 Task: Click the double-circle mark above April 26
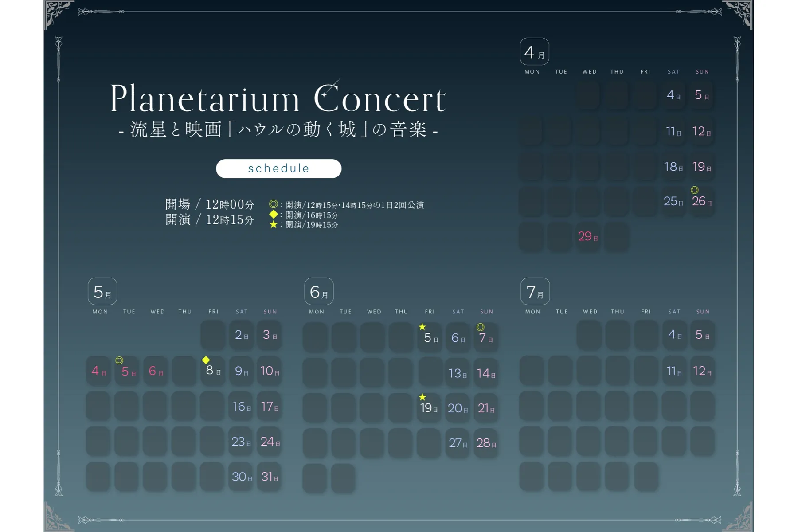coord(695,190)
